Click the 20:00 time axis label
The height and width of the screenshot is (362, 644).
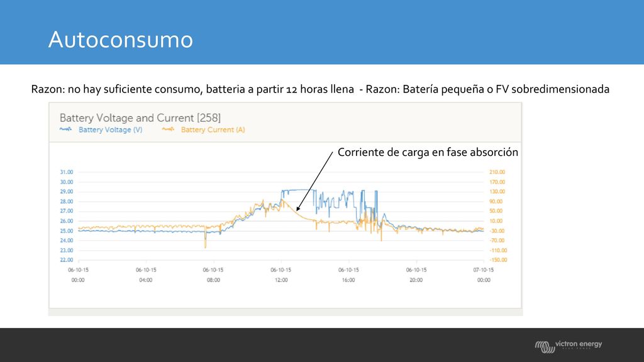416,280
